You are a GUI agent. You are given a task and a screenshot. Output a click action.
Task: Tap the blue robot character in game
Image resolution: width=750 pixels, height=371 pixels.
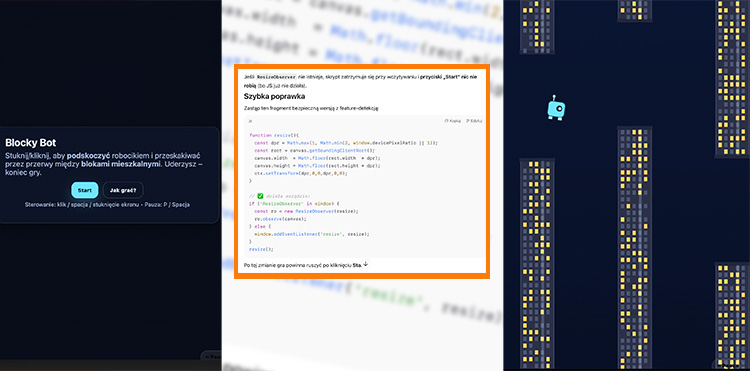coord(556,108)
